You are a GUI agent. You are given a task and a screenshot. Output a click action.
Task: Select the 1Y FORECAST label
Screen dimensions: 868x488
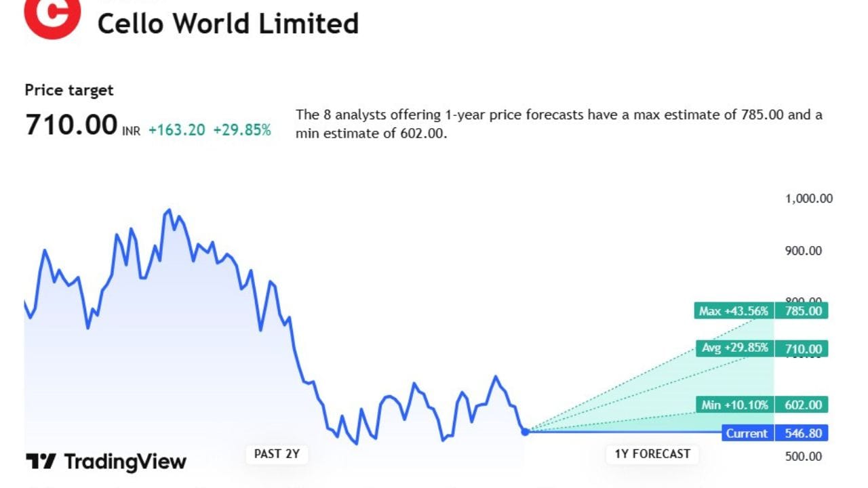click(652, 453)
